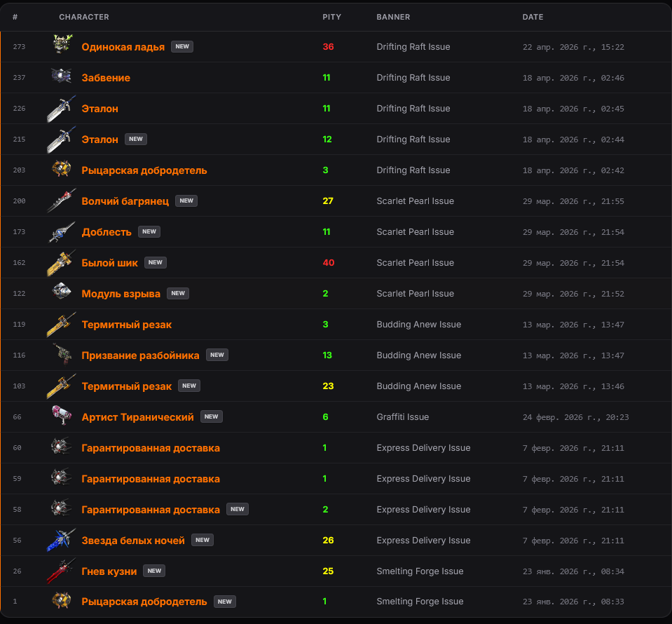Click the Гнев кузни red sword icon
The image size is (672, 624).
[x=61, y=571]
